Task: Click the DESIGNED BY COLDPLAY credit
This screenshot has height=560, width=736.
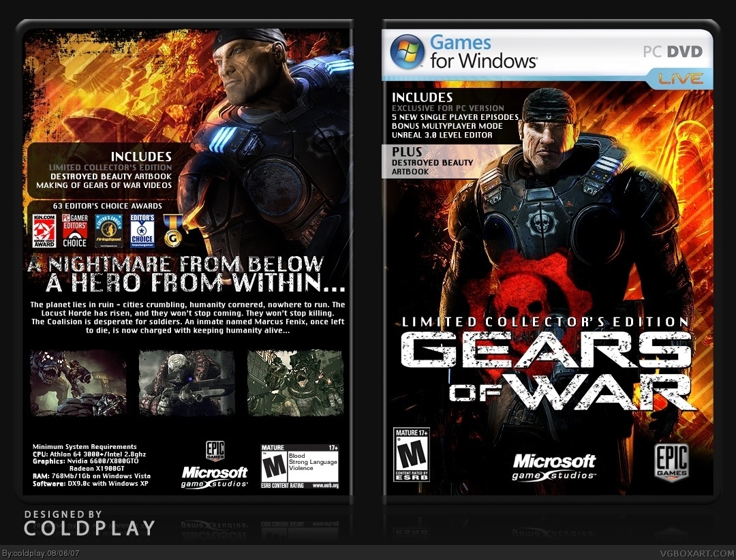Action: [89, 523]
